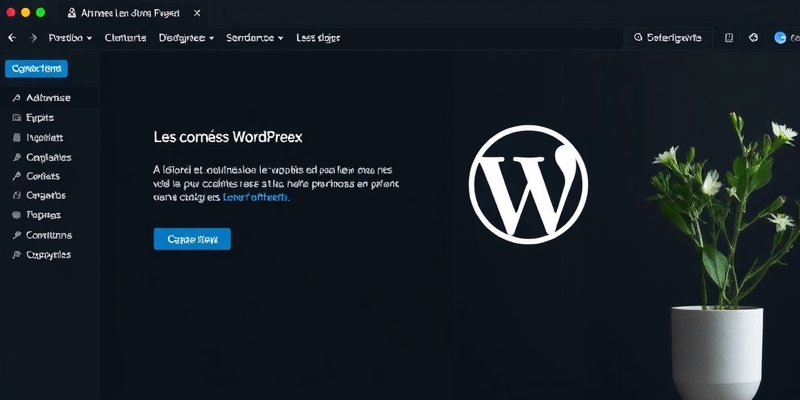Click the icon beside Fopires
The image size is (800, 400).
[x=16, y=215]
